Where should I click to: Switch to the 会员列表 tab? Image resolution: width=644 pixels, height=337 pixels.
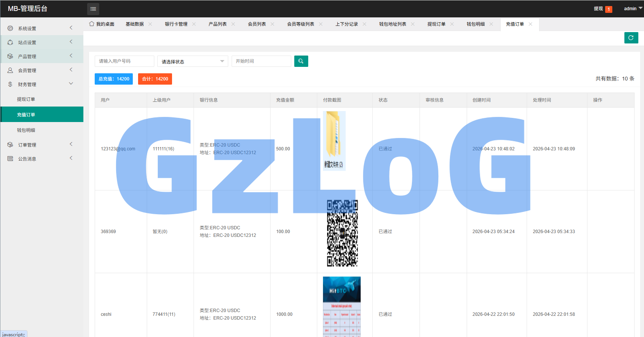tap(257, 24)
